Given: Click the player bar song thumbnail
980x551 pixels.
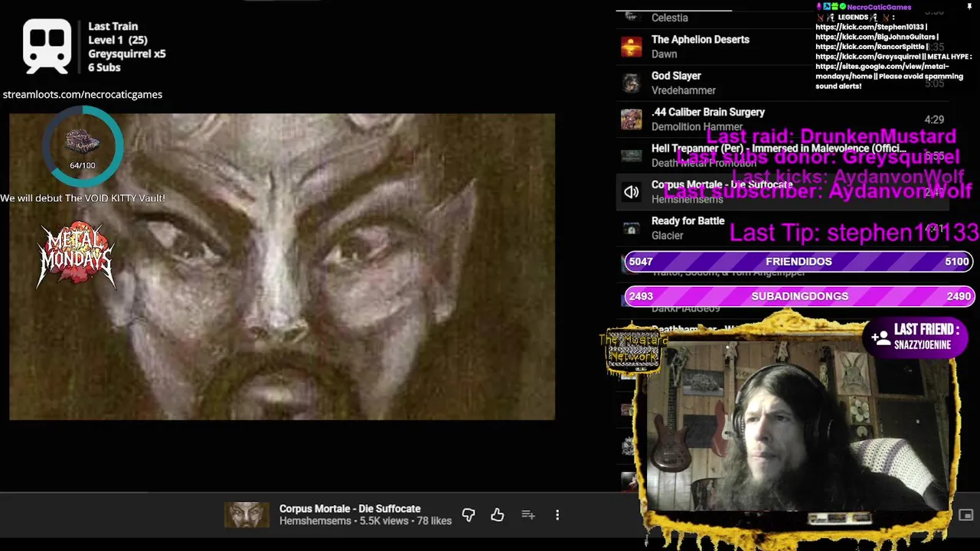Looking at the screenshot, I should pos(247,515).
